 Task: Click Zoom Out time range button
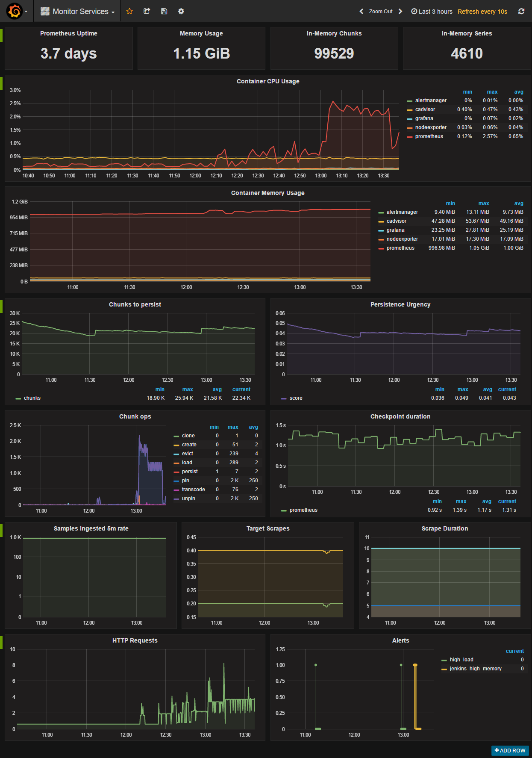pyautogui.click(x=381, y=12)
